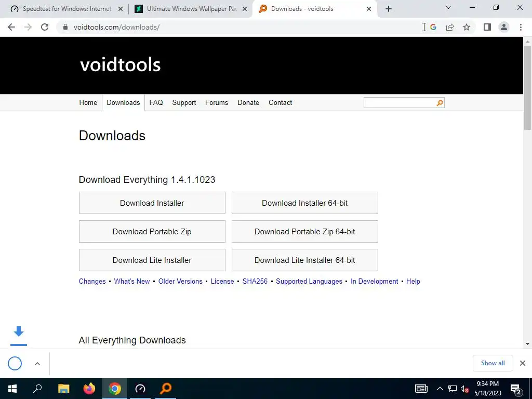The width and height of the screenshot is (532, 399).
Task: Open the Help link
Action: click(413, 281)
